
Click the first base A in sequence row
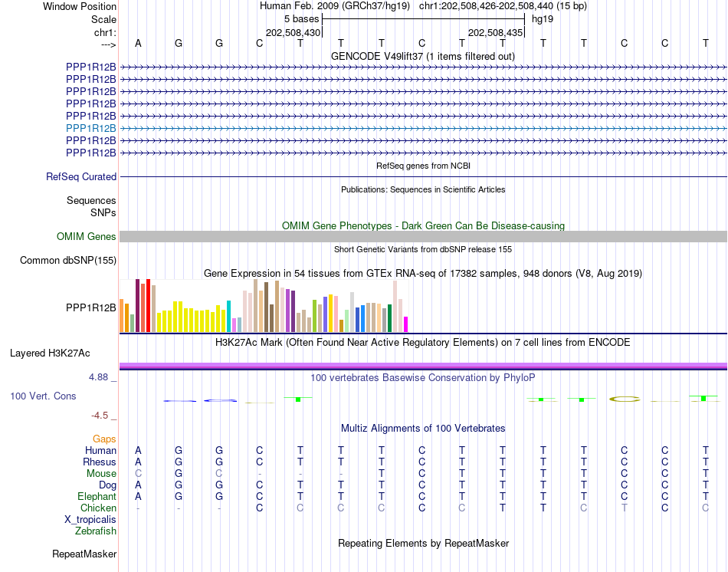pyautogui.click(x=138, y=43)
